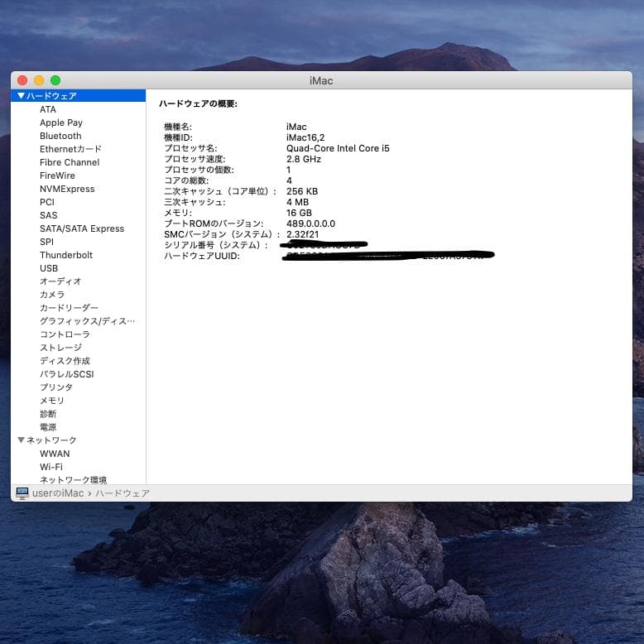Open the オーディオ entry
Viewport: 644px width, 644px height.
60,281
